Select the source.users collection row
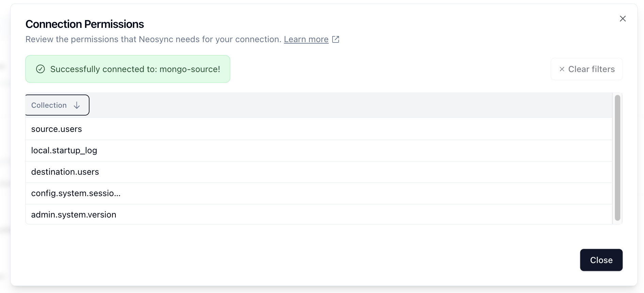 [319, 129]
